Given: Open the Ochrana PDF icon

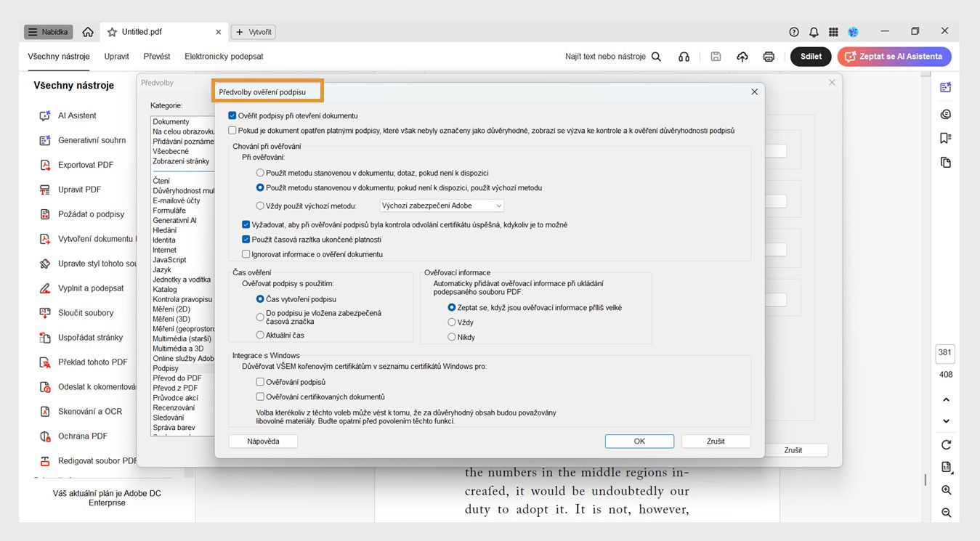Looking at the screenshot, I should 45,436.
